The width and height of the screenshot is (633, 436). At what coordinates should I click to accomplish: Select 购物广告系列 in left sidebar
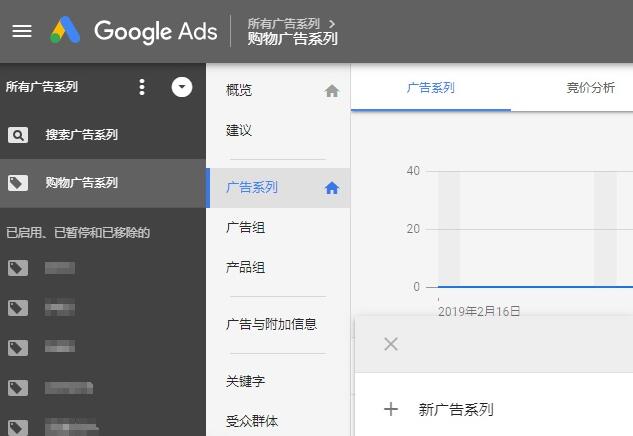click(x=81, y=183)
